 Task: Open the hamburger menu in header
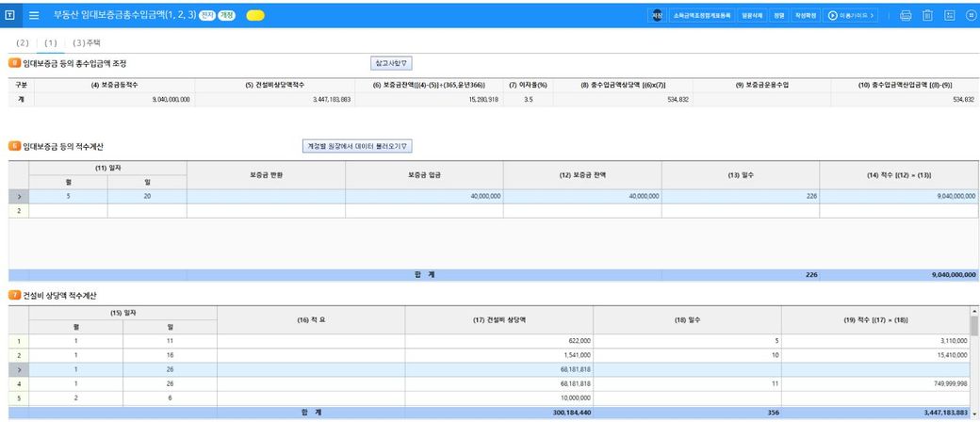(34, 15)
